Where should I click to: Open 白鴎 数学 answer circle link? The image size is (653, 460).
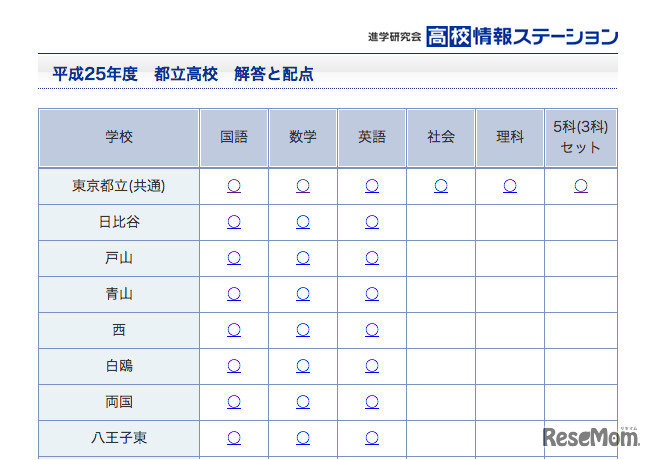click(303, 366)
